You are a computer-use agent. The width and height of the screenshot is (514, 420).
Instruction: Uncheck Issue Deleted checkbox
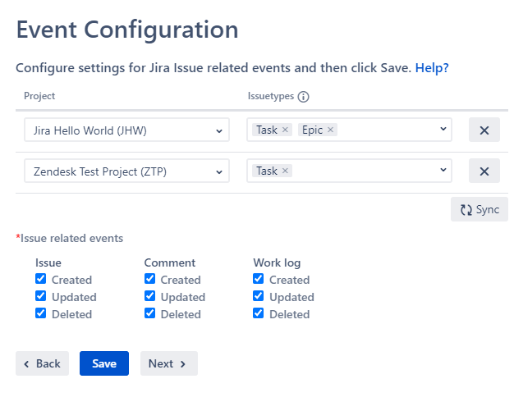tap(41, 313)
